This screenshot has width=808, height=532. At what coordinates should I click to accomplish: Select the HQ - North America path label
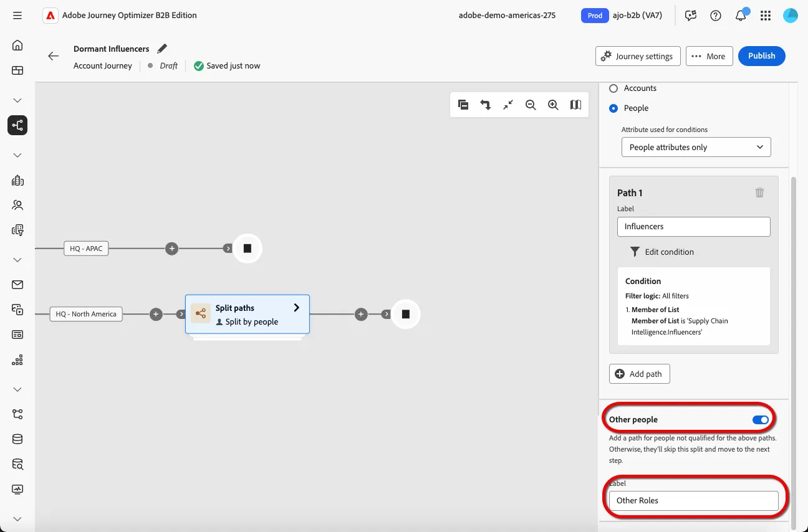click(86, 315)
